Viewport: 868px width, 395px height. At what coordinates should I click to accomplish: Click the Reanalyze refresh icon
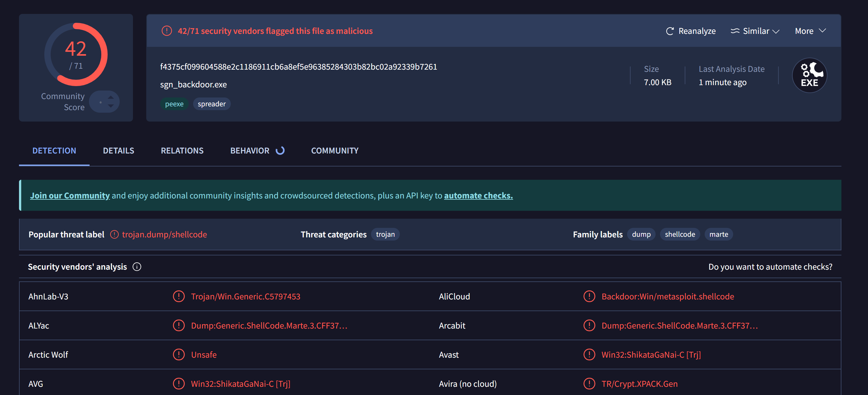click(x=670, y=31)
